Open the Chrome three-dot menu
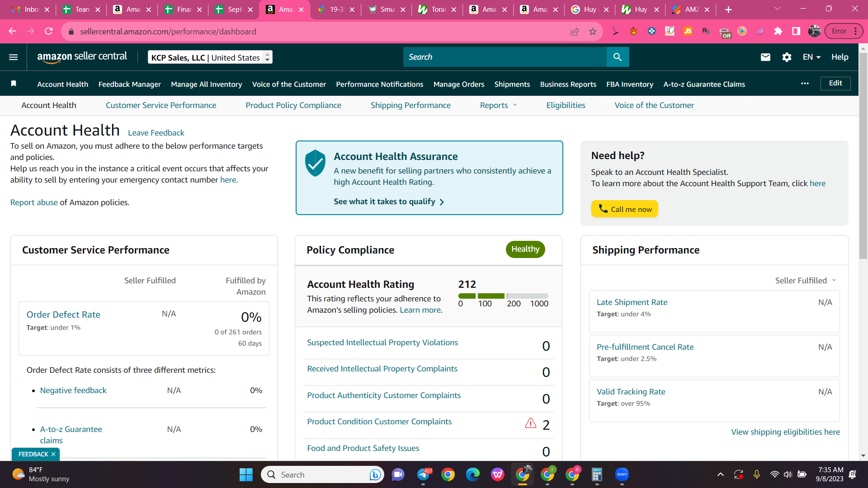The image size is (868, 488). point(855,31)
